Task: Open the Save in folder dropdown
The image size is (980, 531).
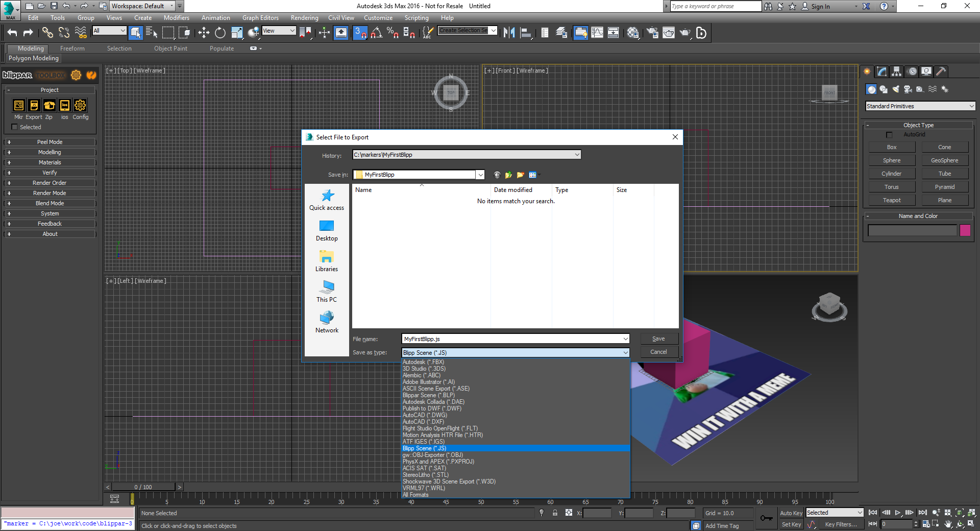Action: pyautogui.click(x=480, y=175)
